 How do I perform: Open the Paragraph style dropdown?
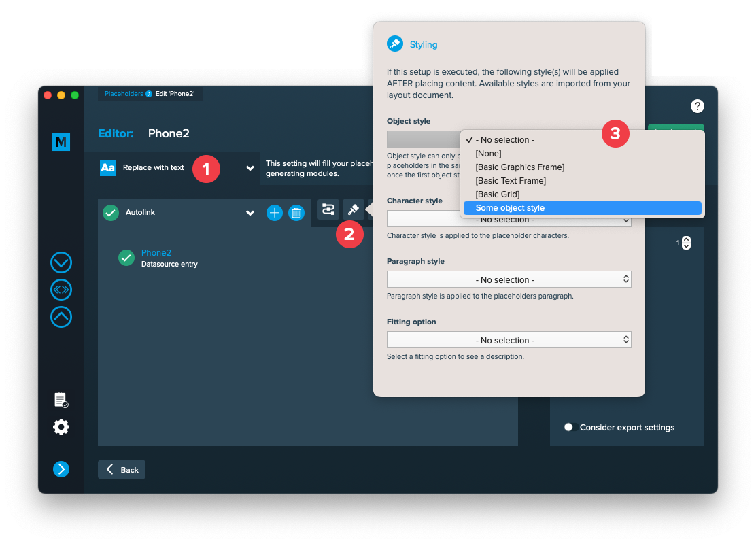509,279
